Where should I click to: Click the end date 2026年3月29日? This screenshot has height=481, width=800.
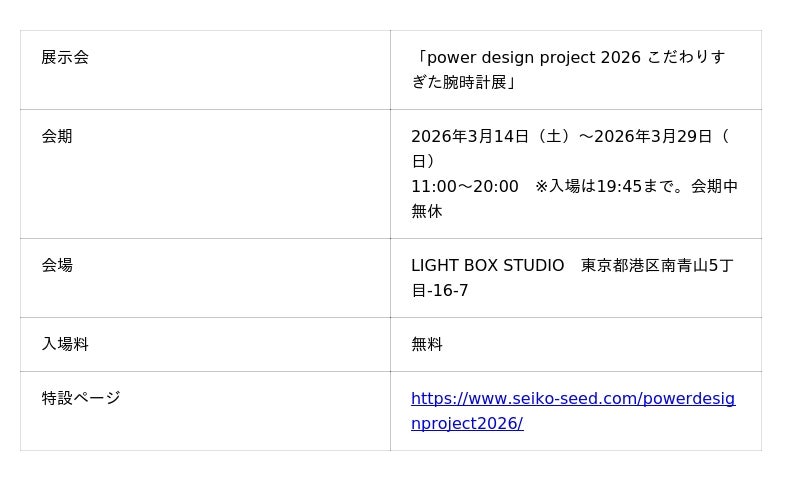coord(653,137)
